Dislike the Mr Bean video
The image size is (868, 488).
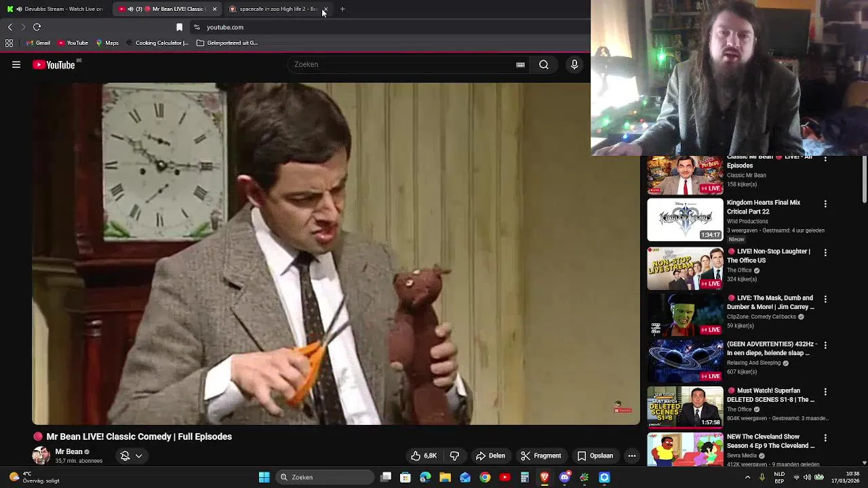tap(454, 455)
